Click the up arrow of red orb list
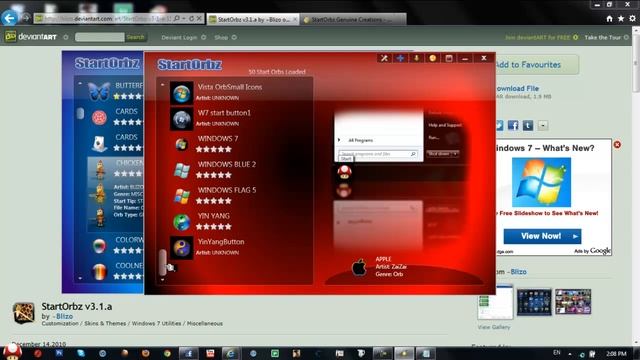Screen dimensions: 640x360 pos(162,85)
